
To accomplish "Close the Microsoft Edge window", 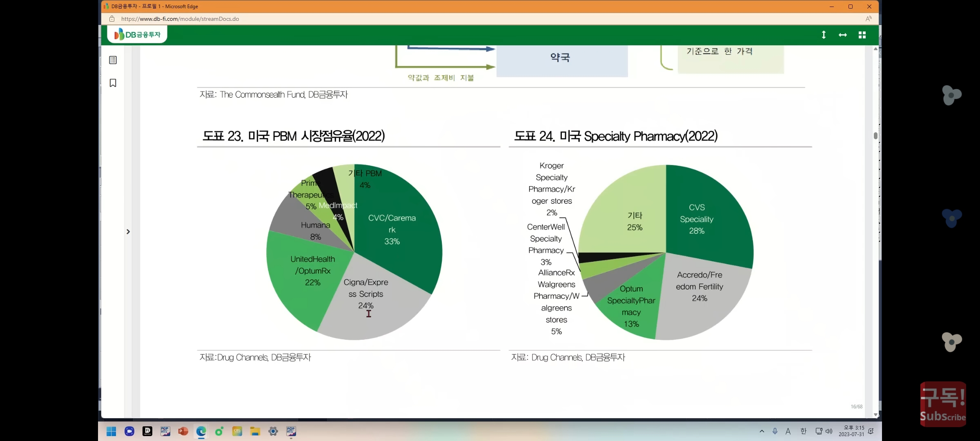I will tap(869, 7).
